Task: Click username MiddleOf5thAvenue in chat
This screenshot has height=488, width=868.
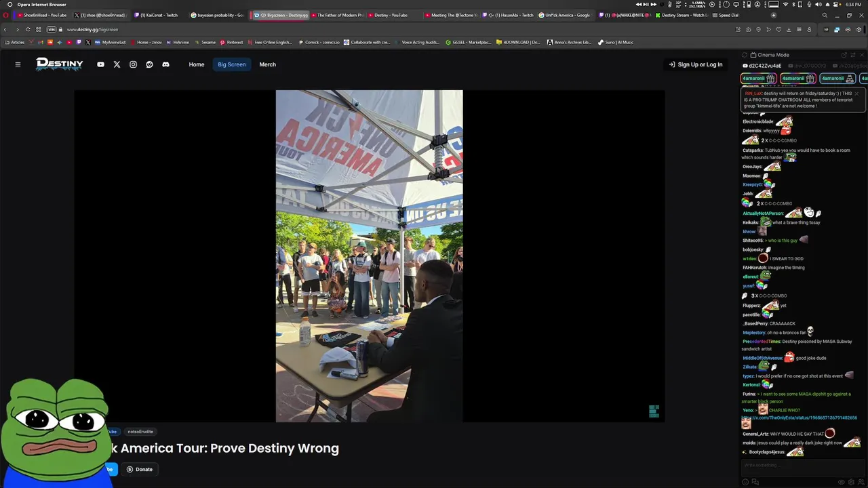Action: (763, 358)
